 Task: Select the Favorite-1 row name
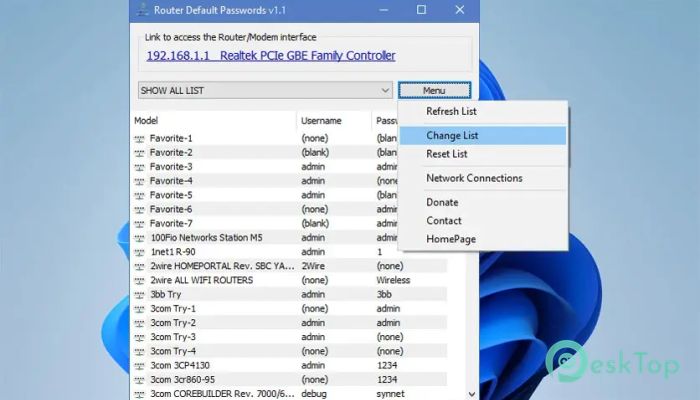coord(171,138)
